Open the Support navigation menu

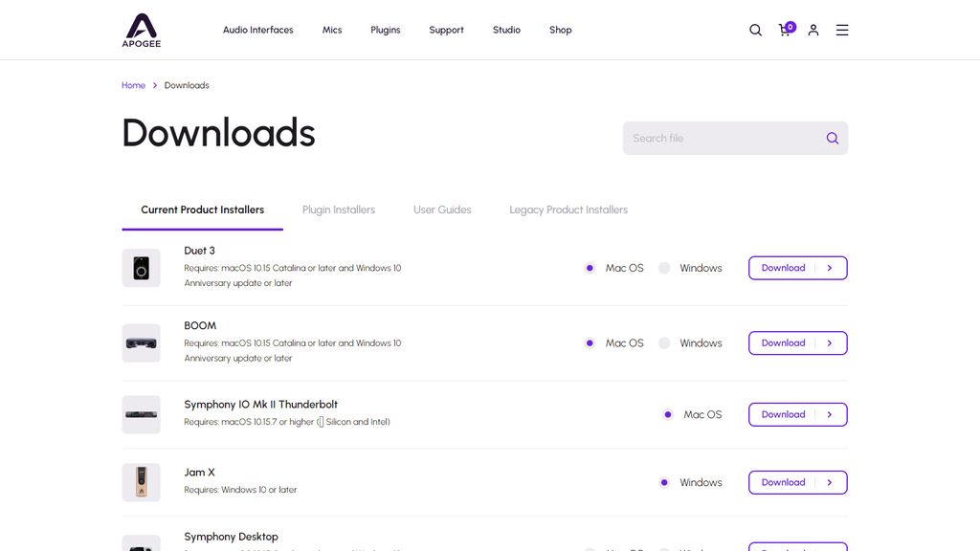click(446, 30)
